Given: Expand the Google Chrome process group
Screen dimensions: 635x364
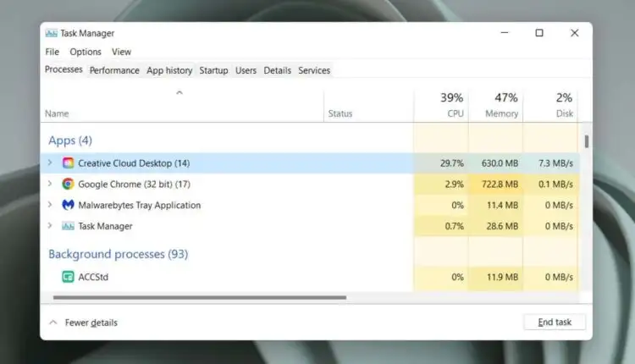Looking at the screenshot, I should 50,184.
